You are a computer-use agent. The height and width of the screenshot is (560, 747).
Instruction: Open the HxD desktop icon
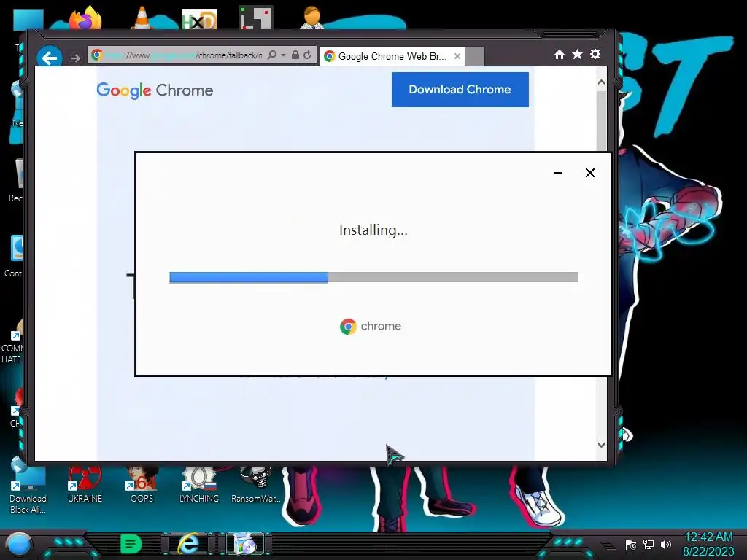[x=199, y=20]
